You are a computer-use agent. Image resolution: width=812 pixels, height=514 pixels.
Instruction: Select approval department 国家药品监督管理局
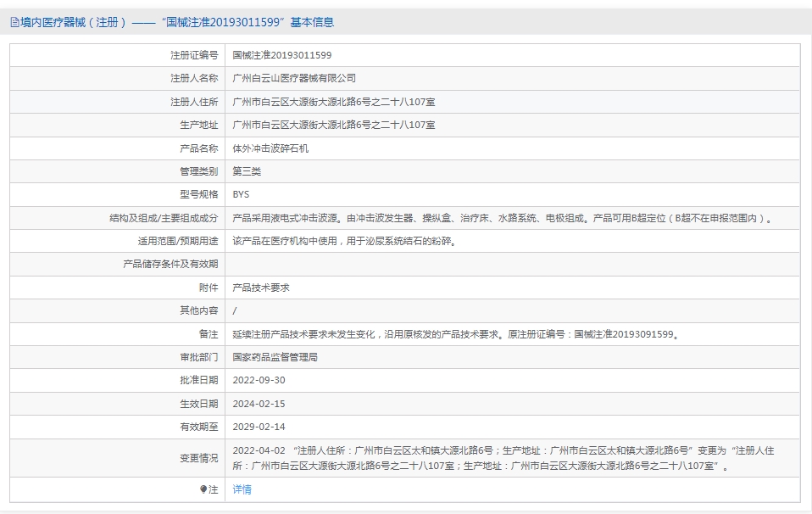click(275, 357)
